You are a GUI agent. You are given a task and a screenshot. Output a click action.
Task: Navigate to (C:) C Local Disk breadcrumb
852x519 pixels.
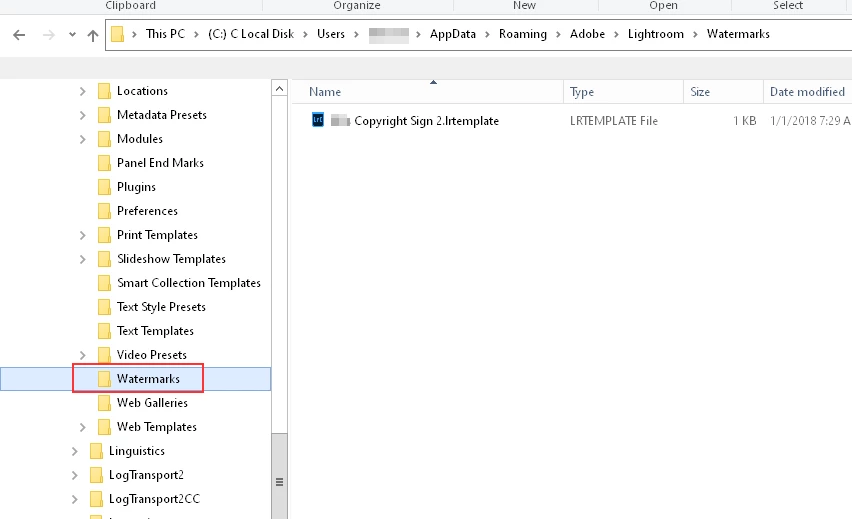point(251,34)
